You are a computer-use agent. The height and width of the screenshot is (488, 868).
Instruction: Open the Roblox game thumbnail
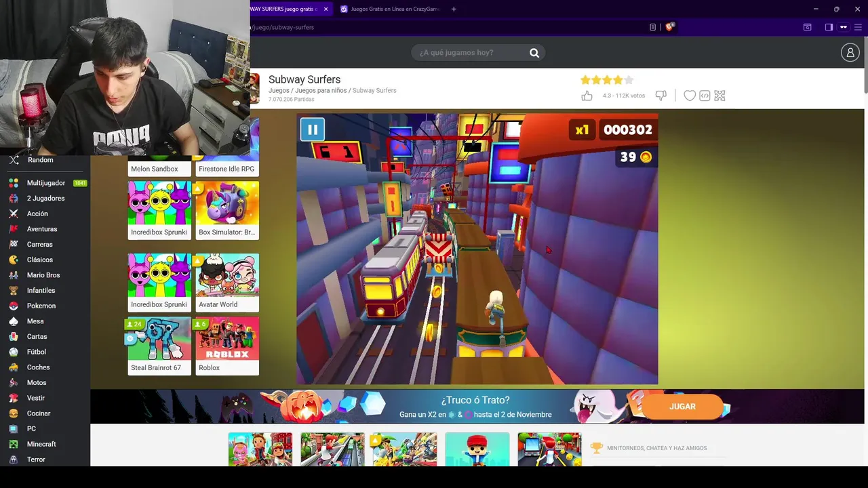point(226,339)
